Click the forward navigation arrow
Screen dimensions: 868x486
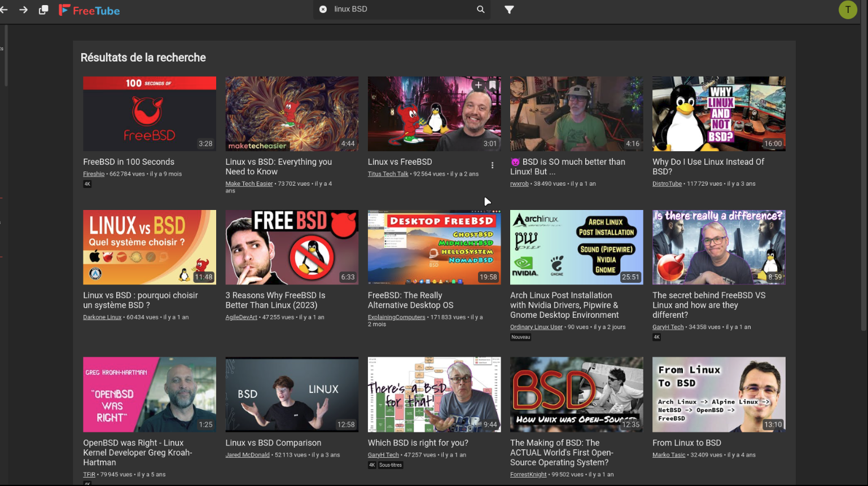23,10
